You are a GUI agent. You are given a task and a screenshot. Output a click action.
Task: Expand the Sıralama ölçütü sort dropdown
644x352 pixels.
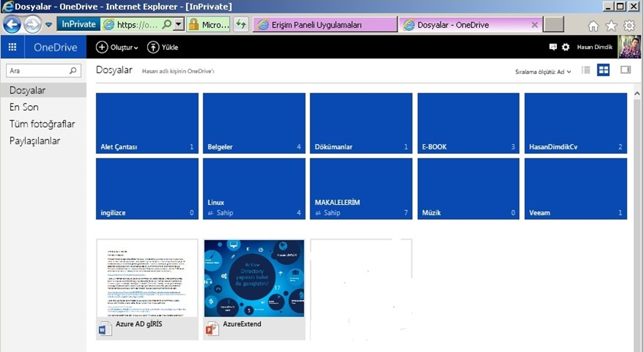[x=543, y=72]
